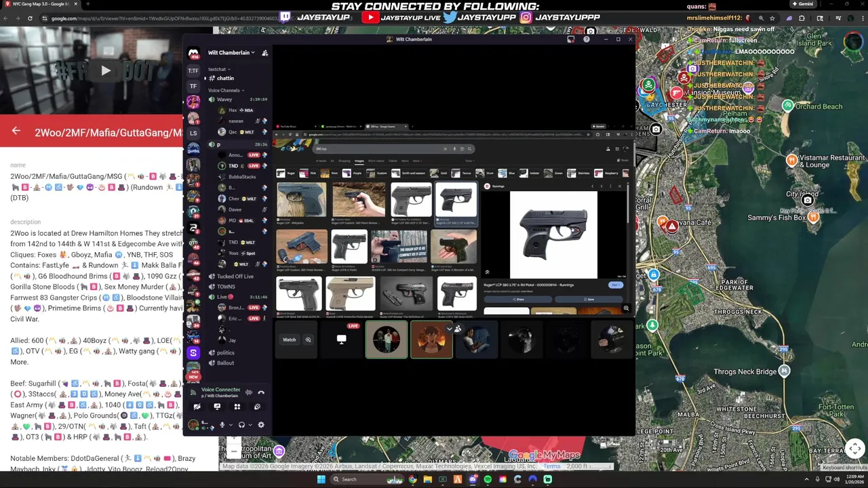The width and height of the screenshot is (868, 488).
Task: Click BubbaStacks in the voice channel list
Action: (x=242, y=177)
